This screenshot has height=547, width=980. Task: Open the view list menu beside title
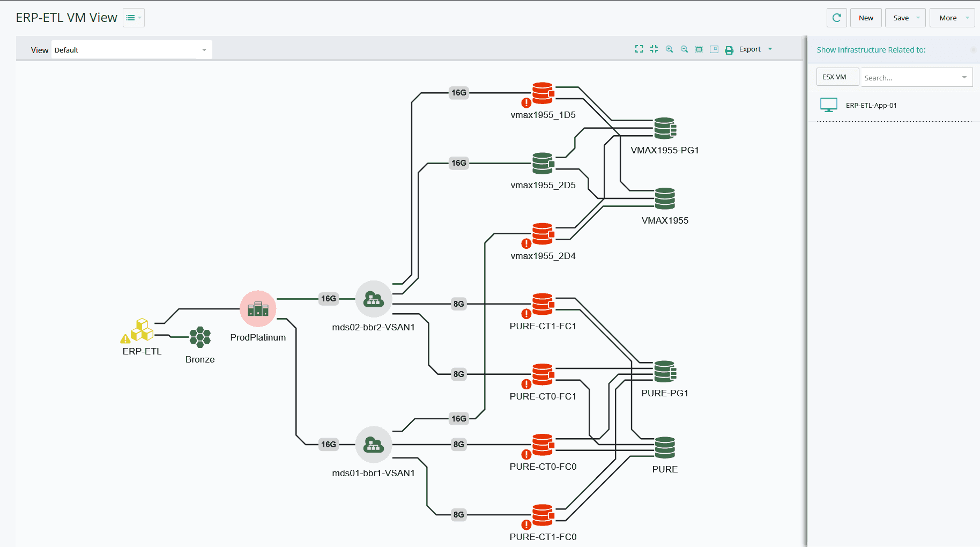(x=133, y=18)
